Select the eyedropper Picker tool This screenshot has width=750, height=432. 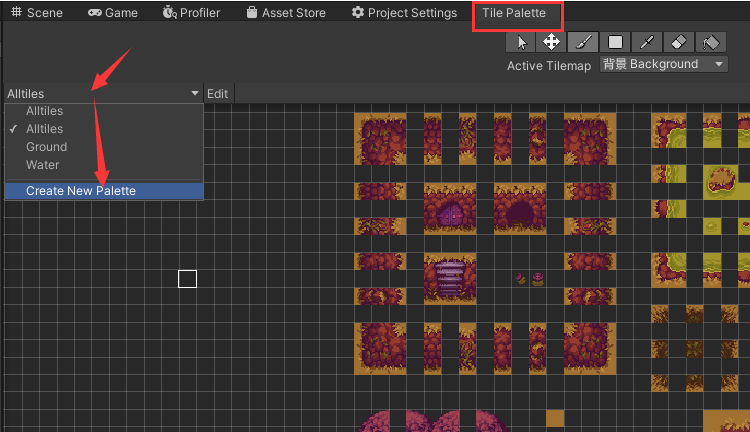(647, 43)
